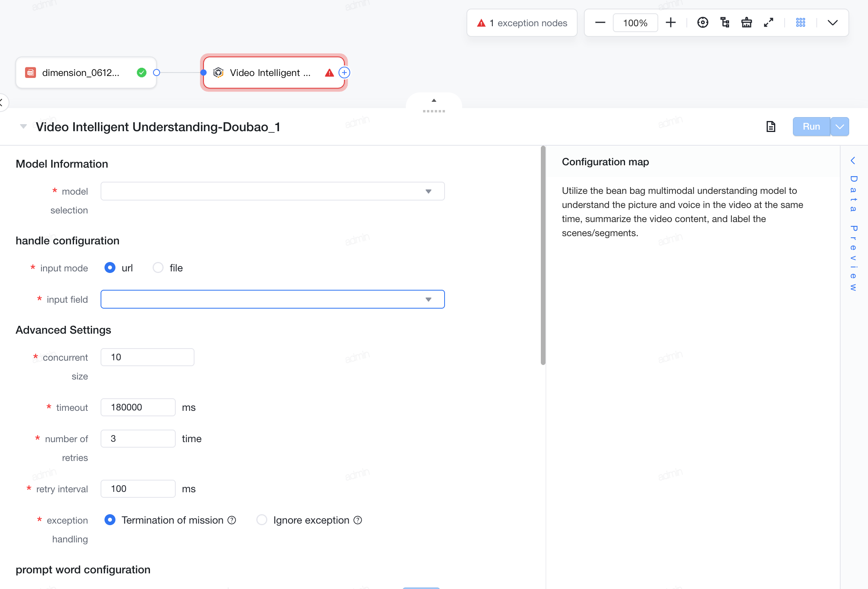
Task: Zoom out with the minus icon
Action: (600, 23)
